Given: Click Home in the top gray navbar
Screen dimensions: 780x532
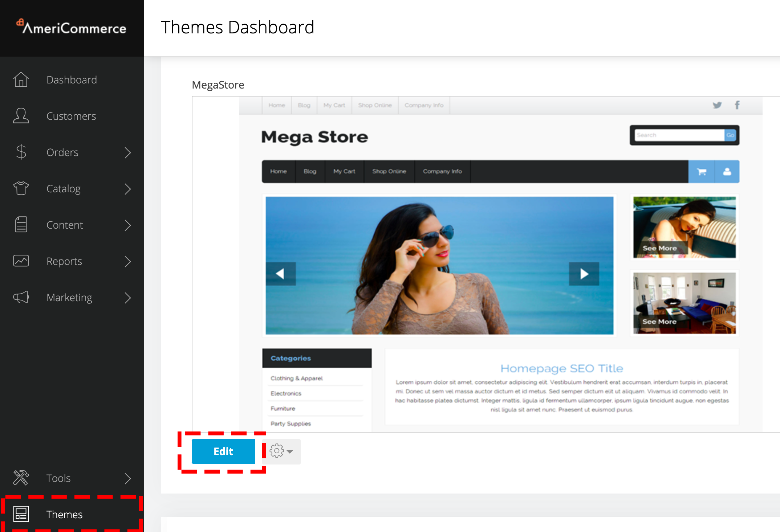Looking at the screenshot, I should coord(277,105).
